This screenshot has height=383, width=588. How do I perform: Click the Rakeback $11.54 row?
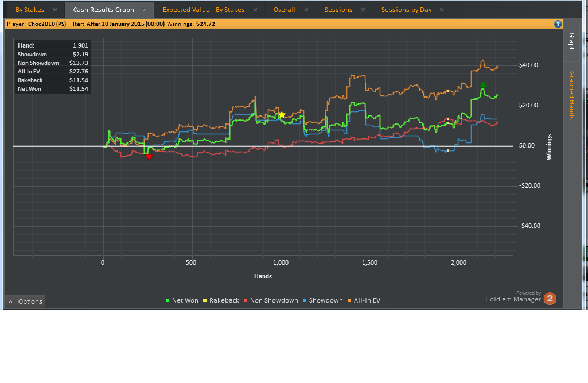click(x=53, y=80)
